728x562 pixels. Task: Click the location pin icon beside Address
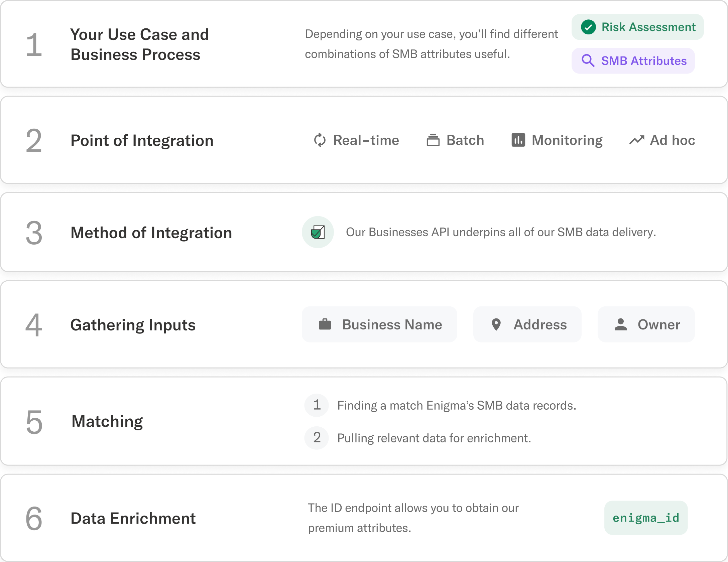tap(496, 324)
